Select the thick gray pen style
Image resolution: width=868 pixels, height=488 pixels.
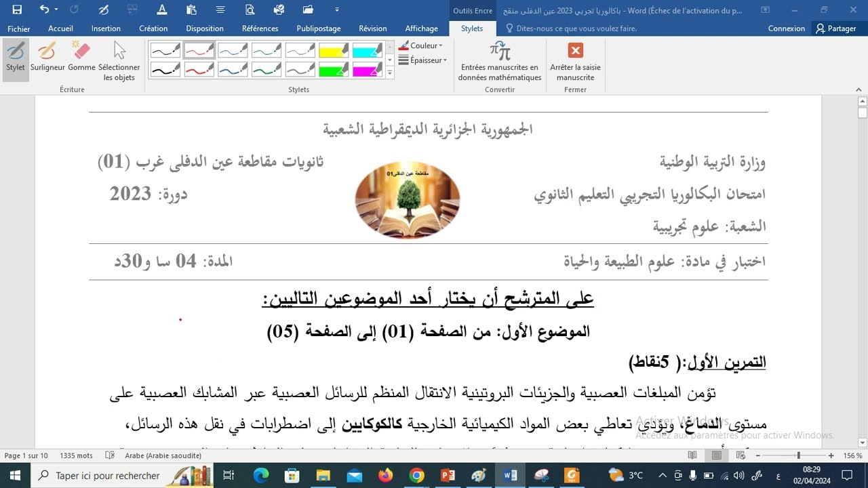pyautogui.click(x=300, y=69)
